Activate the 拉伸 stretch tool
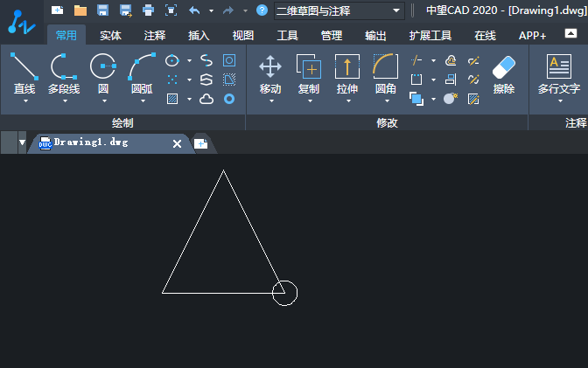The width and height of the screenshot is (588, 368). pos(347,74)
